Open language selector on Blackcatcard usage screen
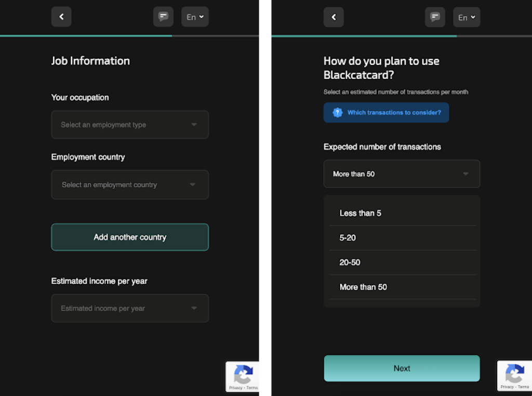This screenshot has height=396, width=532. 466,17
